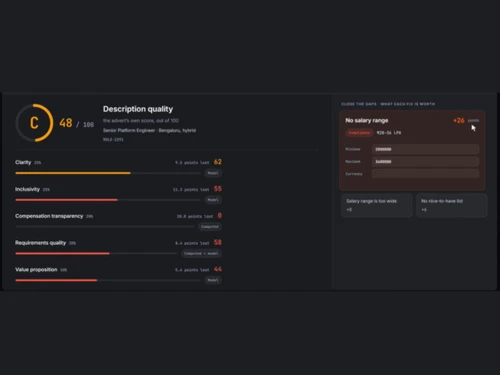
Task: Click the Senior Platform Engineer role line
Action: (149, 130)
